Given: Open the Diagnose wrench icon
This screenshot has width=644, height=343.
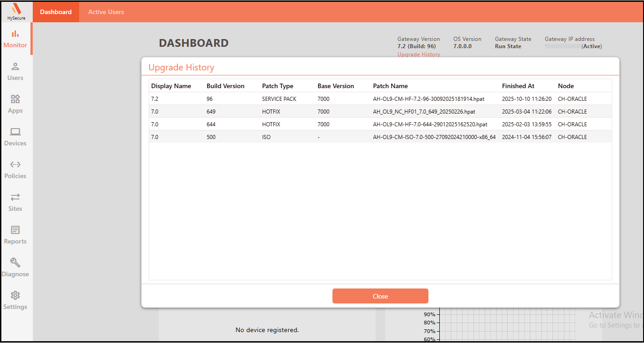Looking at the screenshot, I should coord(15,263).
